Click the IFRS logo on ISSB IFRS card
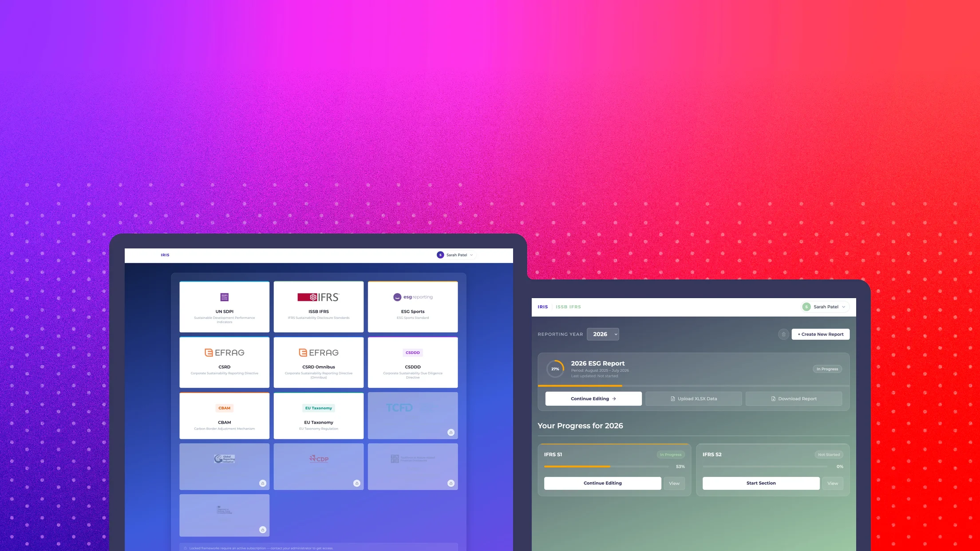 click(319, 297)
